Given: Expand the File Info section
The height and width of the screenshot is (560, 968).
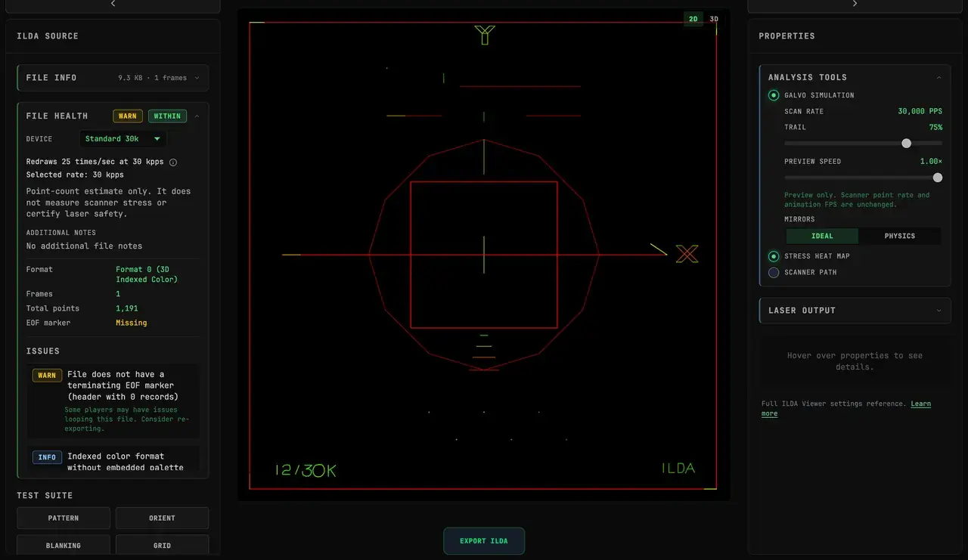Looking at the screenshot, I should click(113, 78).
